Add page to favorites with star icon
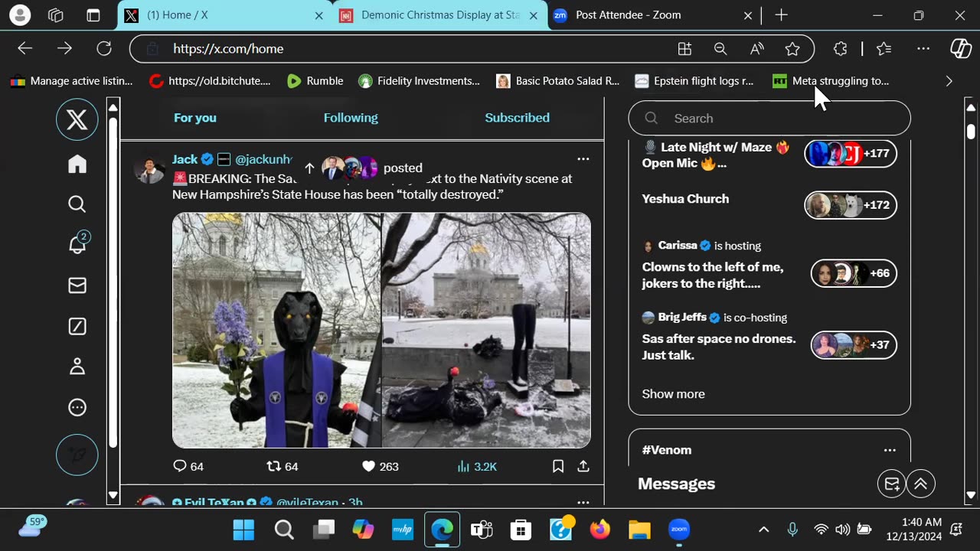The image size is (980, 551). pos(792,49)
